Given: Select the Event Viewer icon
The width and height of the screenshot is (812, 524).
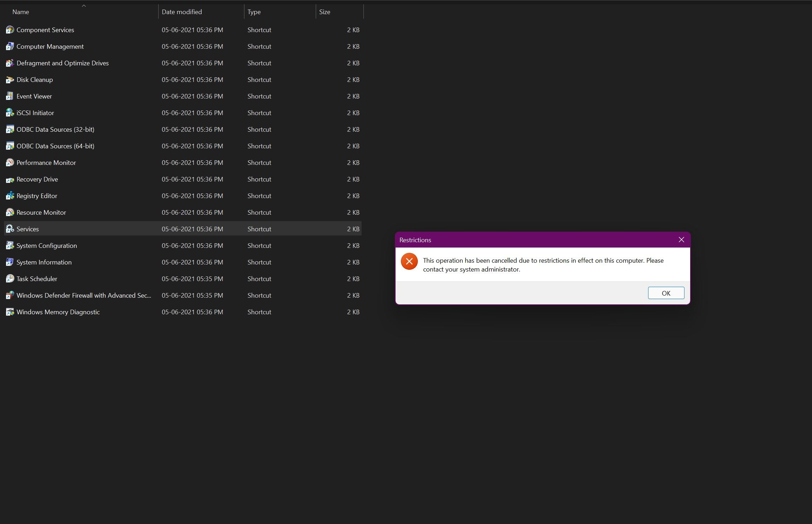Looking at the screenshot, I should pyautogui.click(x=9, y=96).
